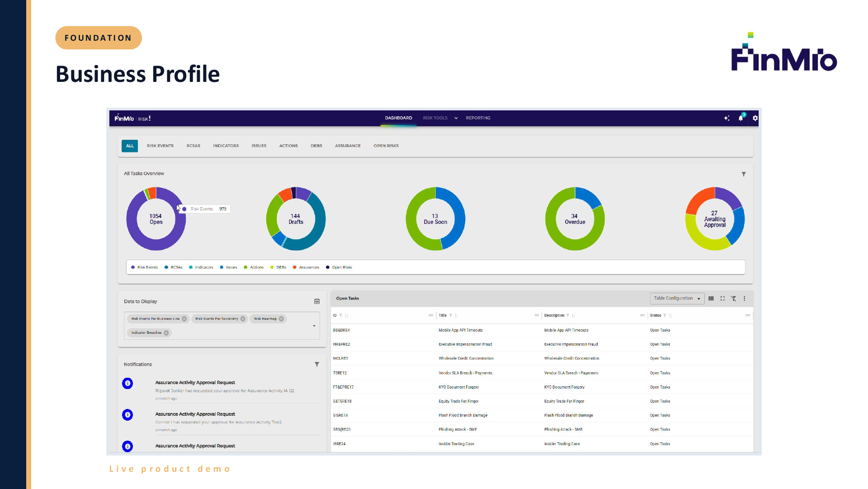Switch to the Risk Events tab

point(160,146)
